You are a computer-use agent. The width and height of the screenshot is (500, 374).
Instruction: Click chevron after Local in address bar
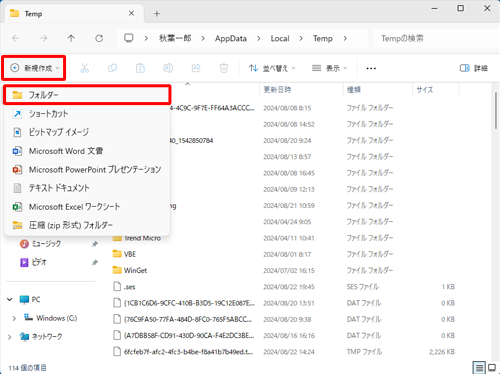click(x=301, y=39)
